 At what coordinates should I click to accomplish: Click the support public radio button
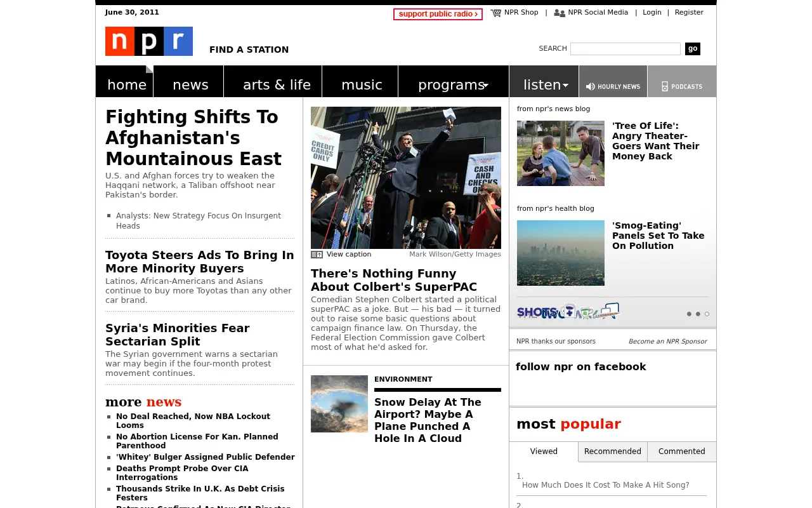pyautogui.click(x=438, y=14)
